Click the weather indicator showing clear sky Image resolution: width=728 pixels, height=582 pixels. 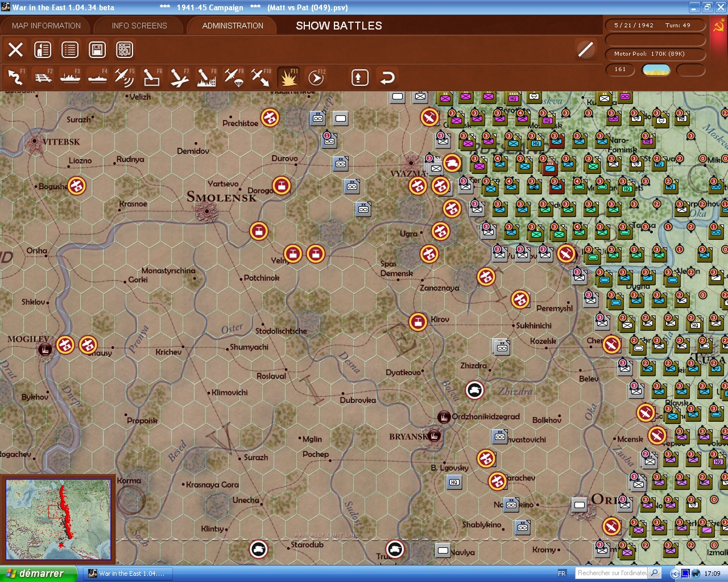656,70
